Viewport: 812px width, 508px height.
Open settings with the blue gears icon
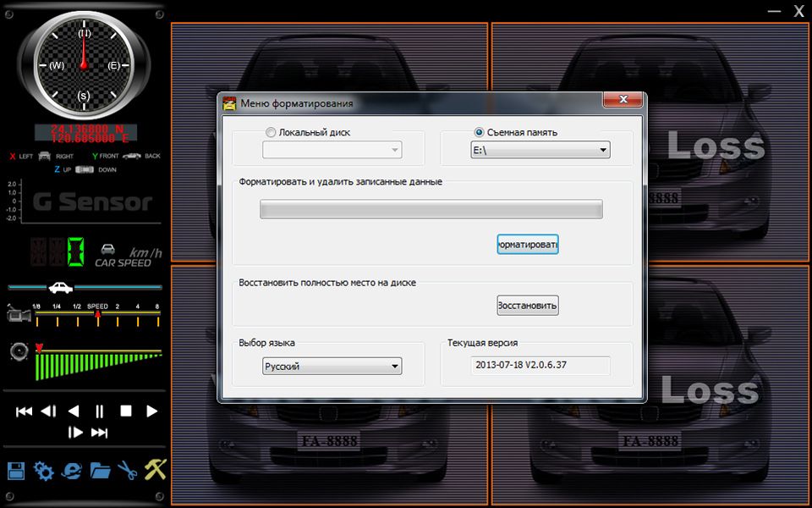coord(43,471)
